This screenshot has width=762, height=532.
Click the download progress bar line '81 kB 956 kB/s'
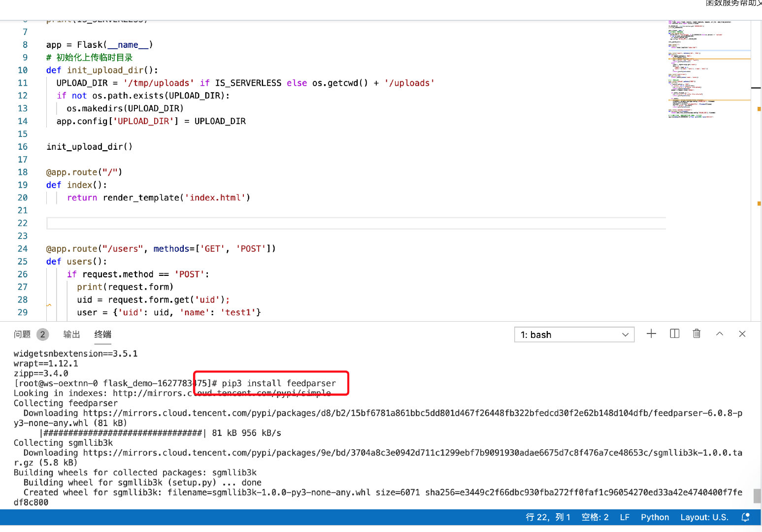click(x=160, y=433)
